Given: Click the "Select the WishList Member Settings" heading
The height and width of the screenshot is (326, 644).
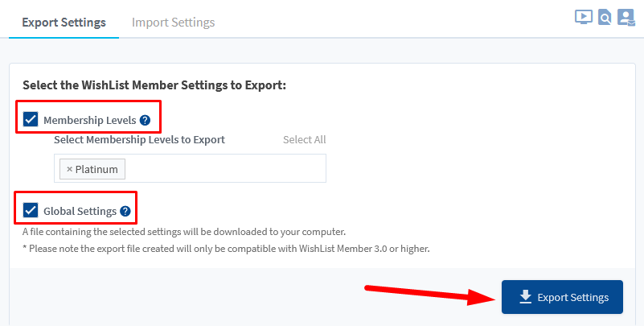Looking at the screenshot, I should pos(154,85).
